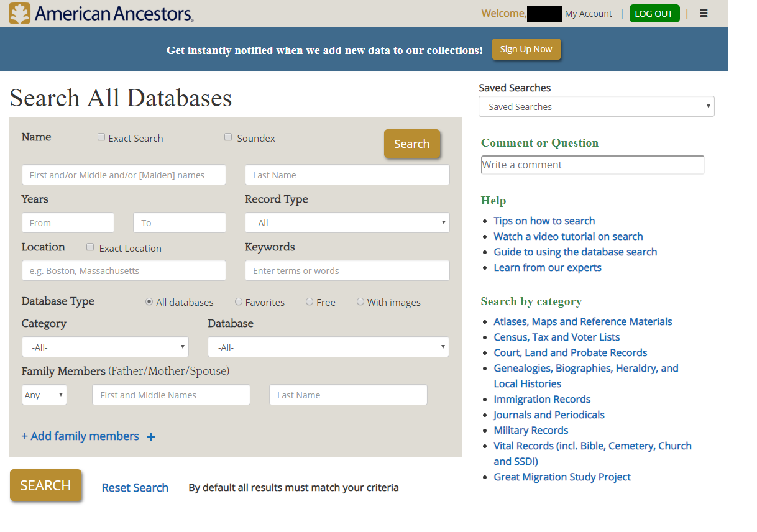The image size is (757, 532).
Task: Click the Comment or Question heading
Action: (x=539, y=143)
